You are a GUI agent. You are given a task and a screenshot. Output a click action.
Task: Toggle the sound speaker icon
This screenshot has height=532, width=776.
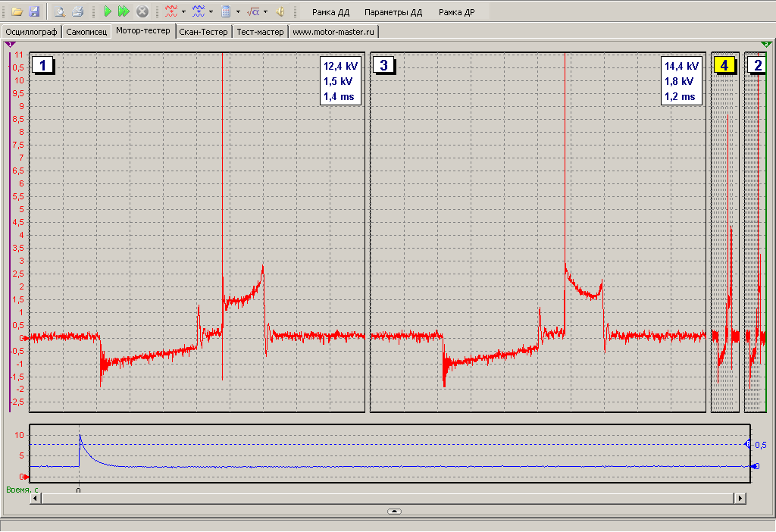point(280,11)
